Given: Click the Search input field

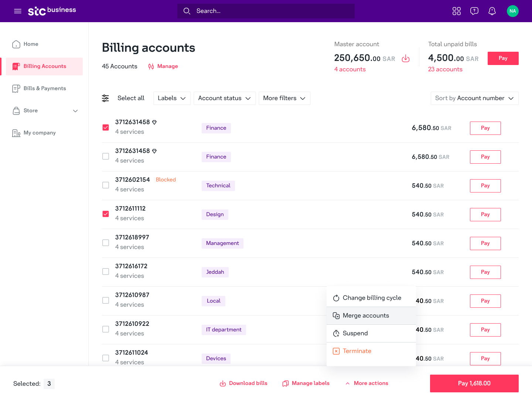Looking at the screenshot, I should [266, 11].
